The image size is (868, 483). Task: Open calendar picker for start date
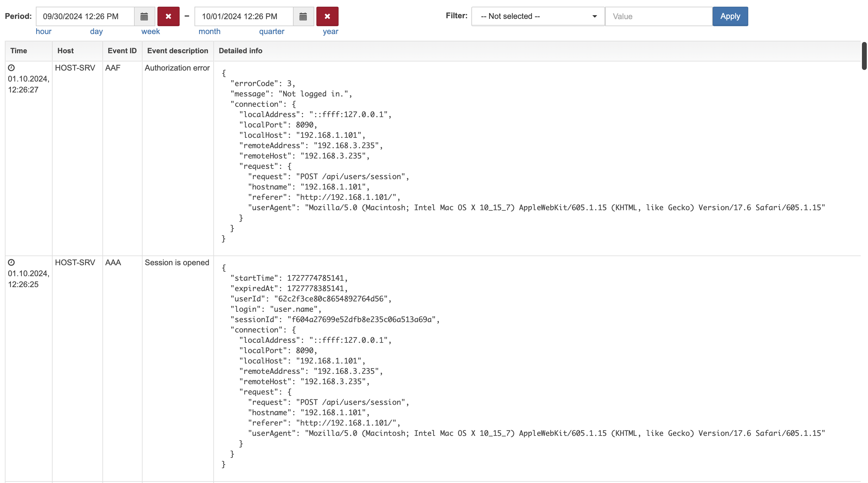pos(144,16)
